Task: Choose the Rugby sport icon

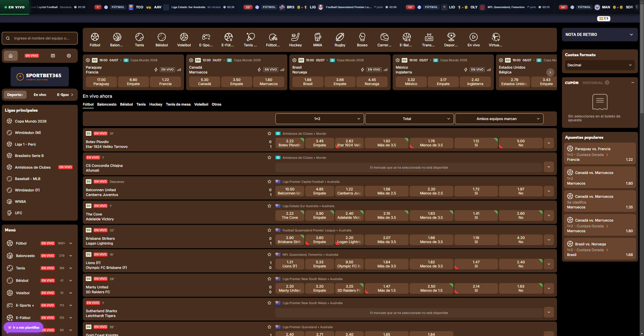Action: coord(340,37)
